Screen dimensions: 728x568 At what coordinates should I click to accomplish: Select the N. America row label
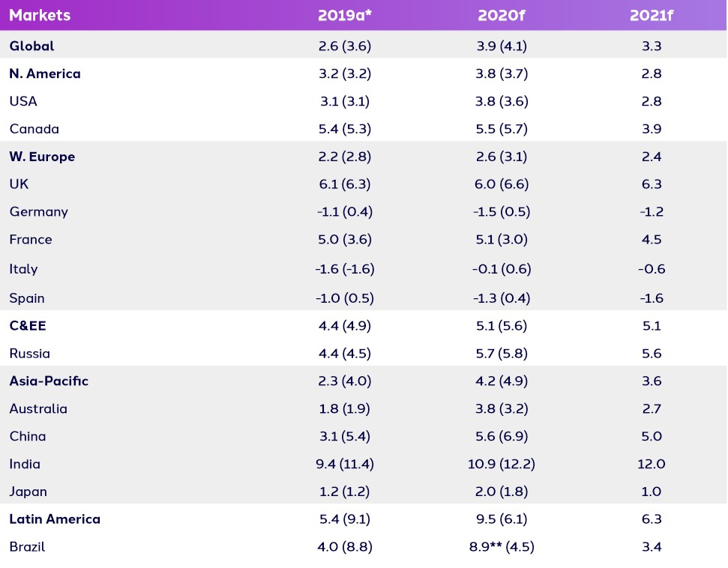(x=45, y=73)
